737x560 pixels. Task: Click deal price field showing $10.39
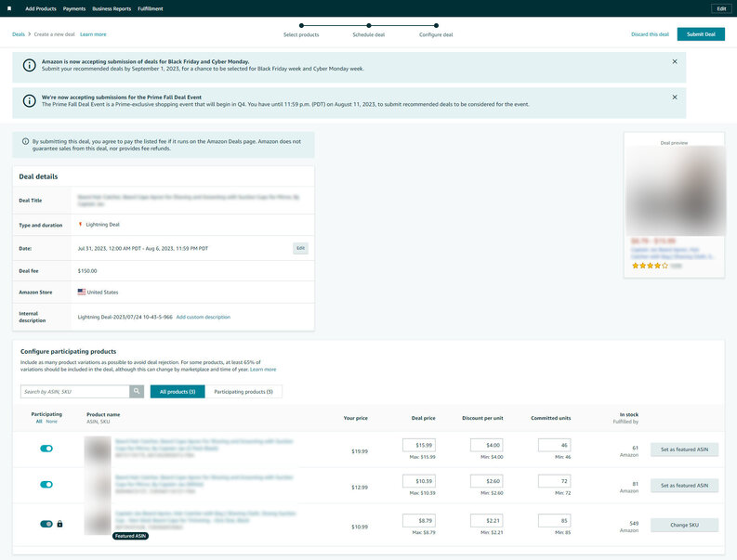(x=419, y=481)
